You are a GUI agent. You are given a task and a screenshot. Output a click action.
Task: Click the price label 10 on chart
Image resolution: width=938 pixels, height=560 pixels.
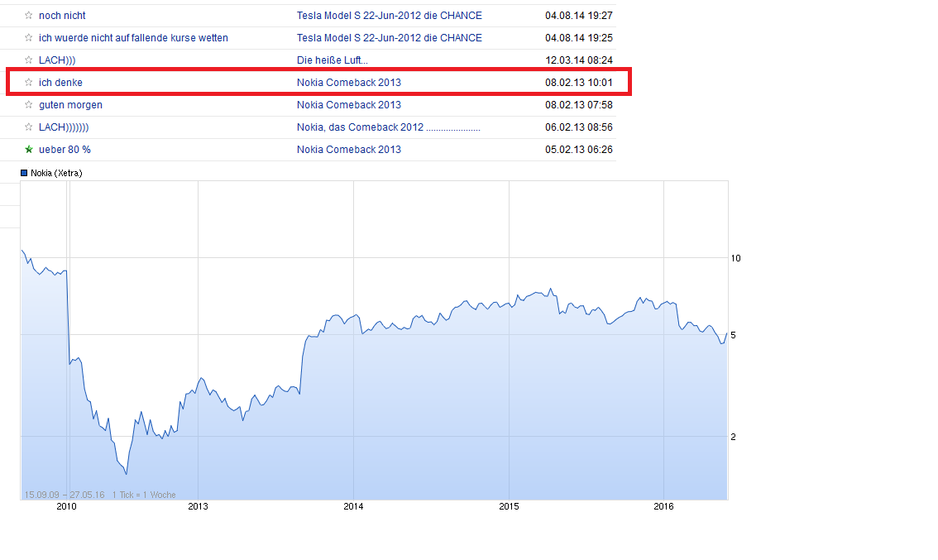coord(736,258)
